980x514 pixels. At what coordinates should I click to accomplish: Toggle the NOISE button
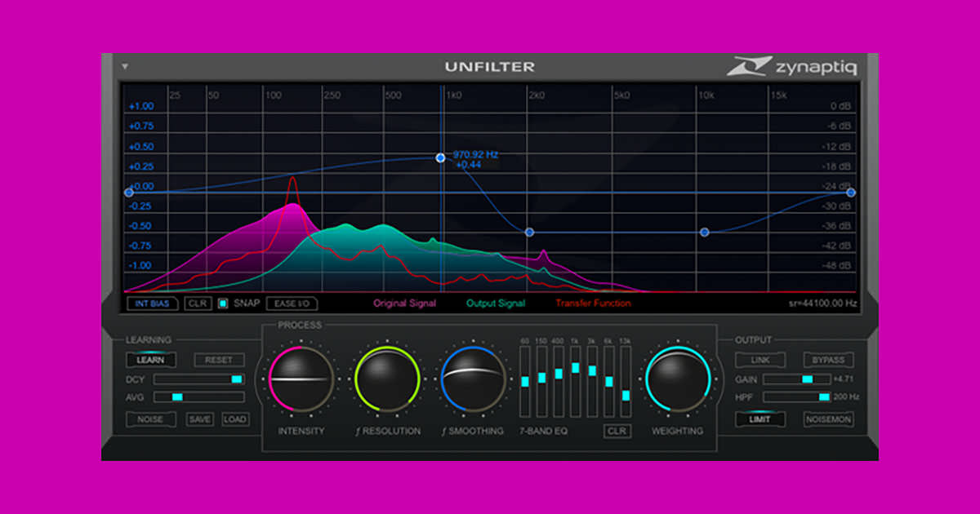(x=150, y=419)
